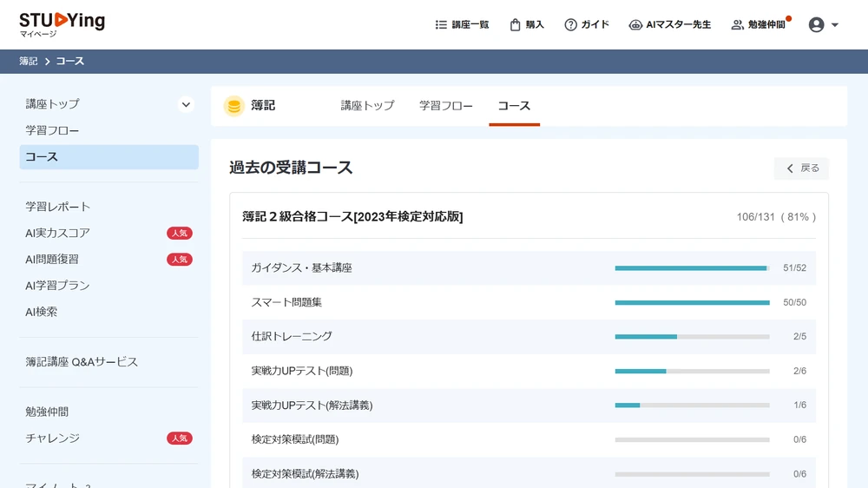Open AIマスター先生 robot icon

tap(635, 24)
